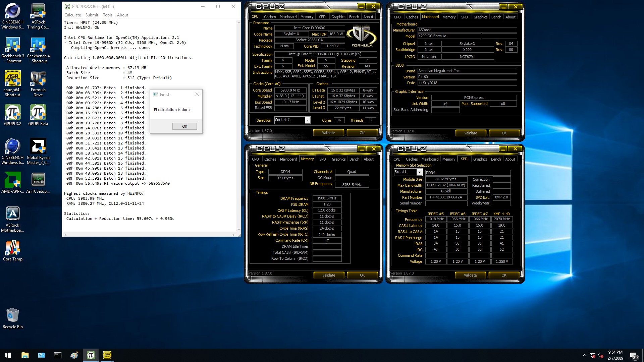This screenshot has height=362, width=644.
Task: Open About tab in Mainboard window
Action: click(511, 17)
